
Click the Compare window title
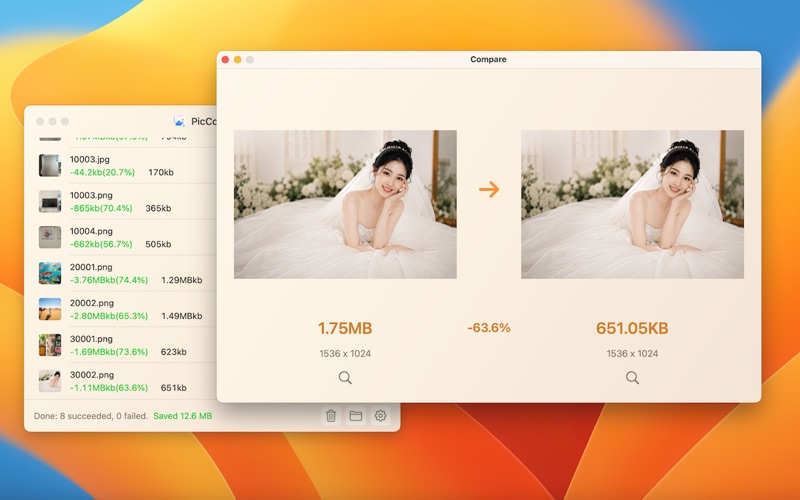pos(488,59)
